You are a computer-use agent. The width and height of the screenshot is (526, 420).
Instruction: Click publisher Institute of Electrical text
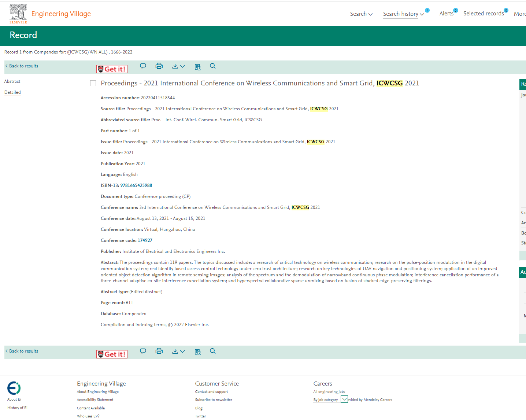point(174,251)
